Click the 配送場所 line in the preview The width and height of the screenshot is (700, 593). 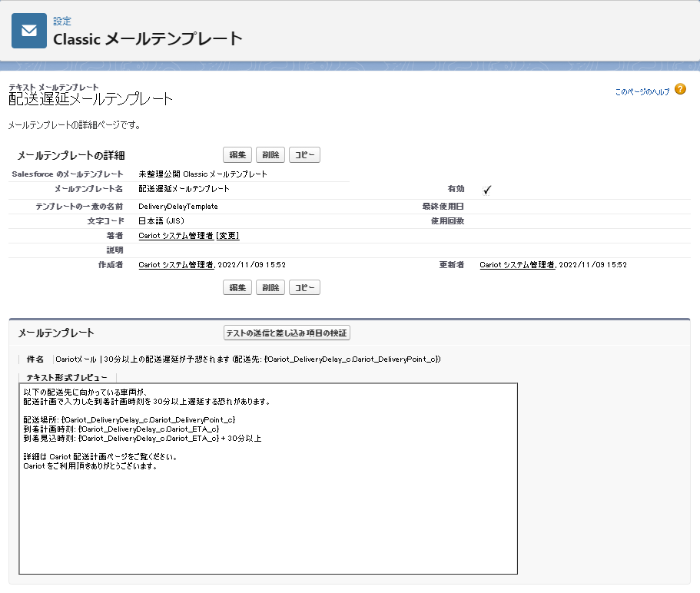tap(129, 420)
